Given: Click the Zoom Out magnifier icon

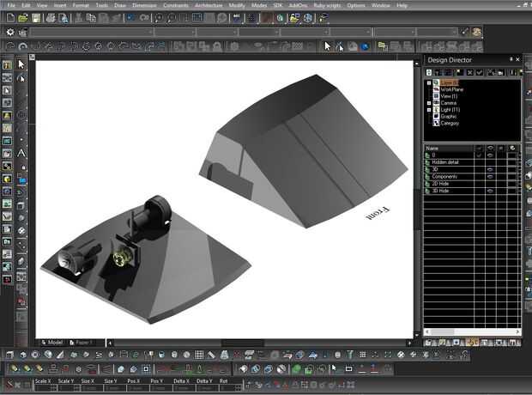Looking at the screenshot, I should point(172,18).
